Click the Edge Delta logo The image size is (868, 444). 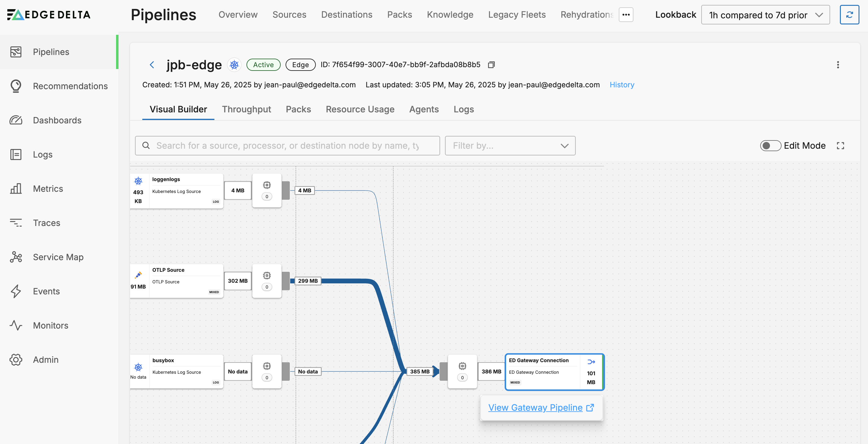click(49, 15)
